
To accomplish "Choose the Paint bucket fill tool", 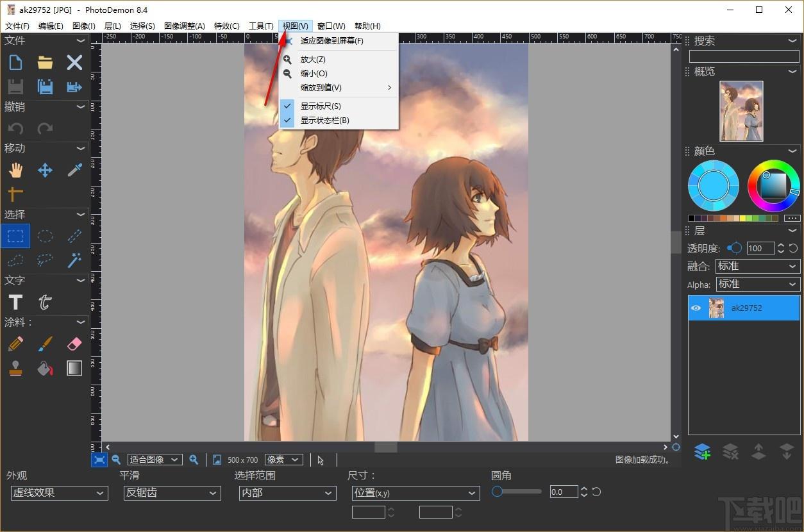I will tap(45, 368).
